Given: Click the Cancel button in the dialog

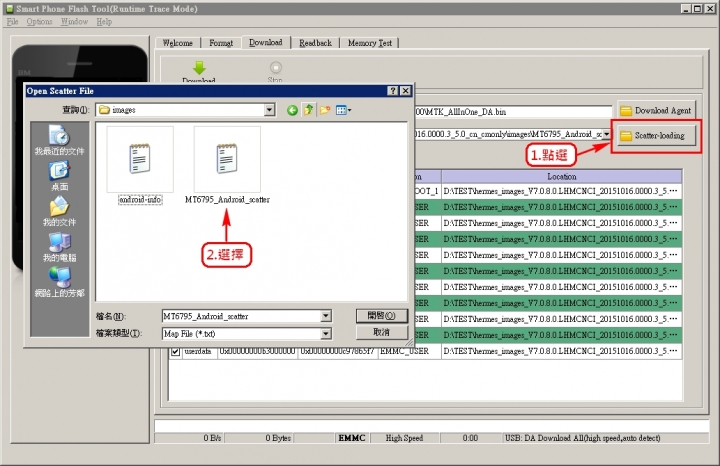Looking at the screenshot, I should click(382, 332).
